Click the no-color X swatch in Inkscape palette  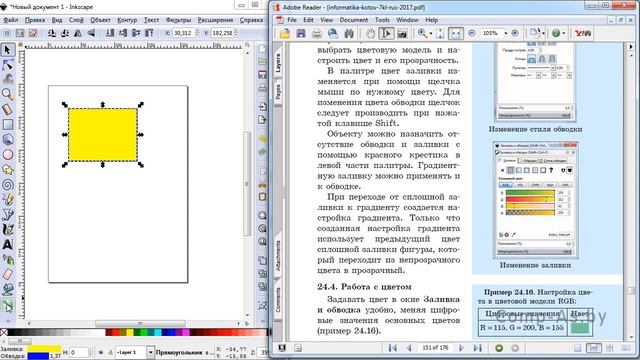point(4,333)
